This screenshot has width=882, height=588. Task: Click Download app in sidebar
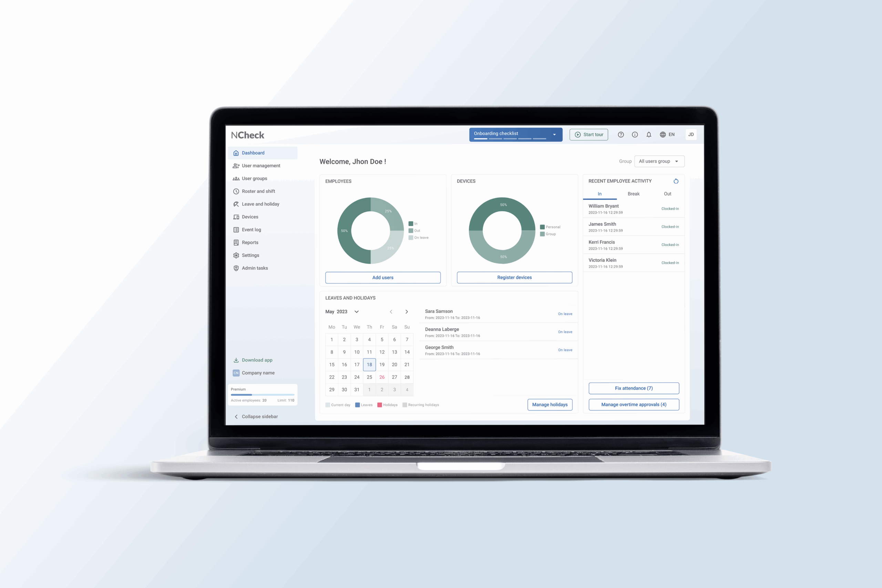(x=257, y=360)
